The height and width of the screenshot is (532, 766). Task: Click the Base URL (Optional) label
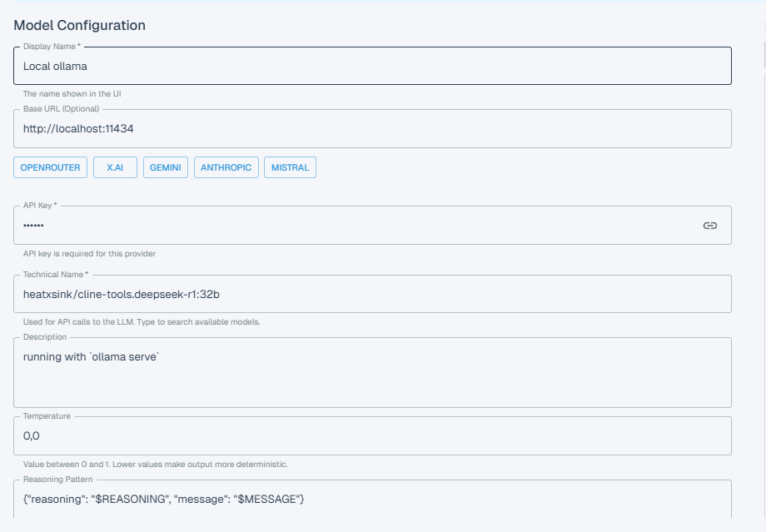pyautogui.click(x=61, y=109)
